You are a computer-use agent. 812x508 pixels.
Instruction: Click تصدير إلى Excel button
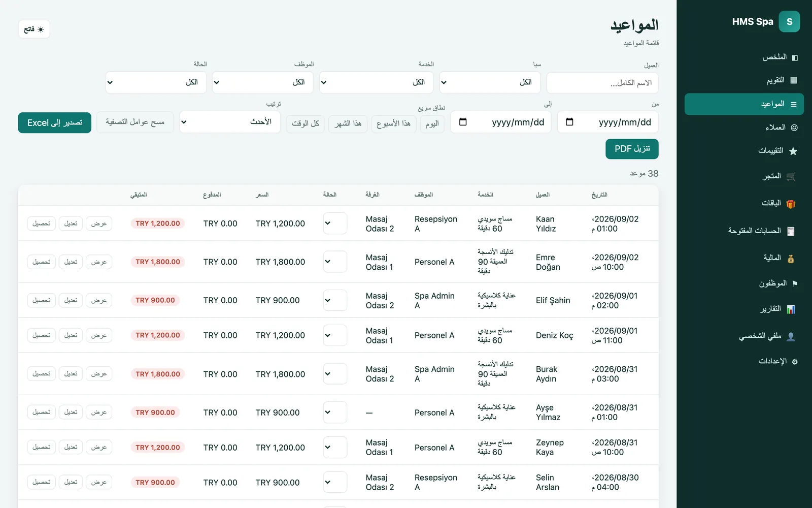(x=55, y=123)
